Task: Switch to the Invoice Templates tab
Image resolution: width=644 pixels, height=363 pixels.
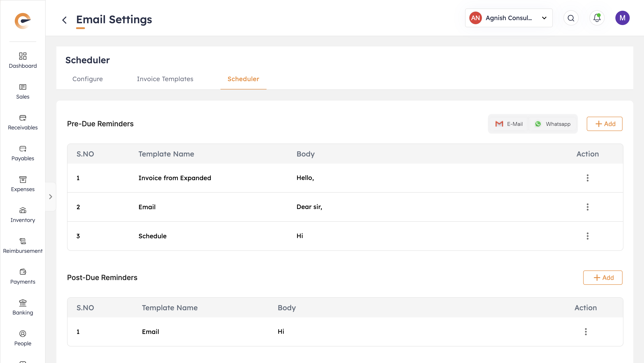Action: 165,79
